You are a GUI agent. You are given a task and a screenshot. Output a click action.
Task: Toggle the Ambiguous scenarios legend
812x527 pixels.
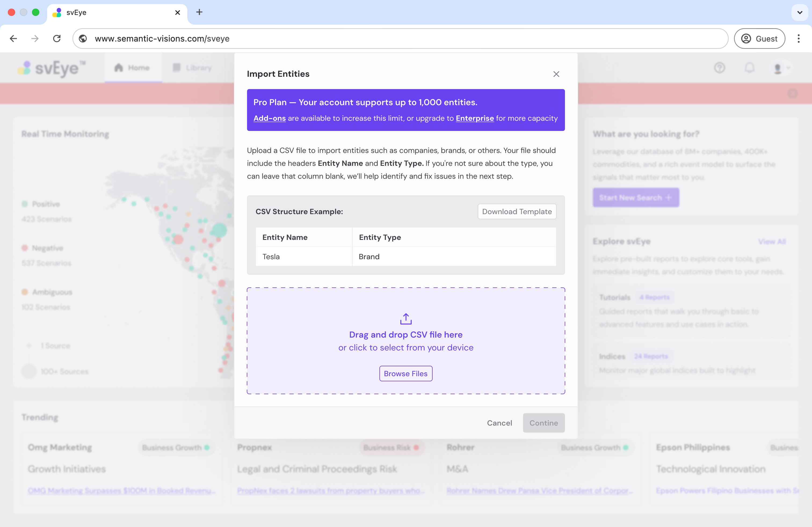(x=47, y=292)
